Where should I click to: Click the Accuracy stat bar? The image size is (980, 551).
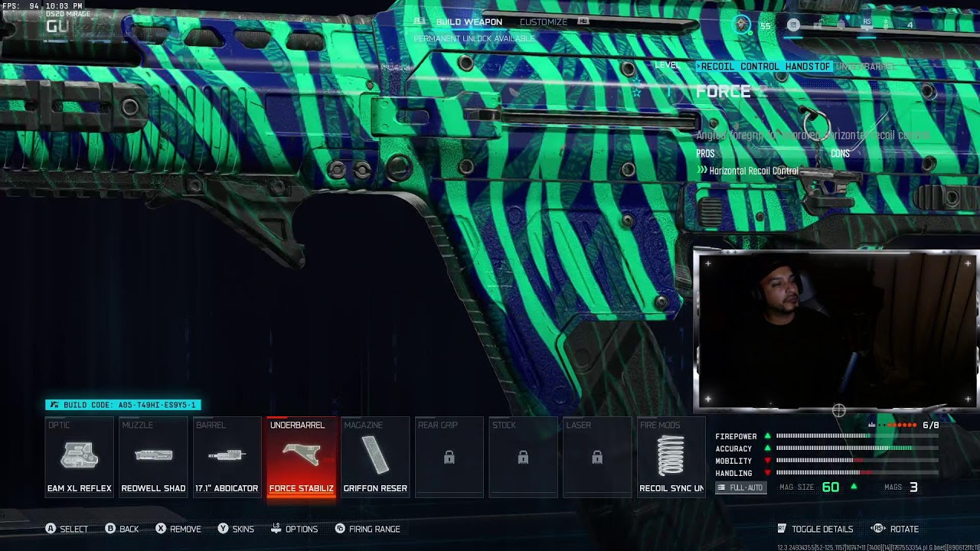pos(857,448)
